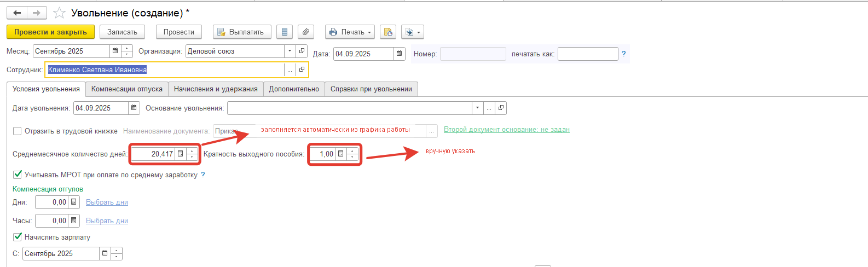868x267 pixels.
Task: Open calculator for Среднемесячное количество дней
Action: (180, 154)
